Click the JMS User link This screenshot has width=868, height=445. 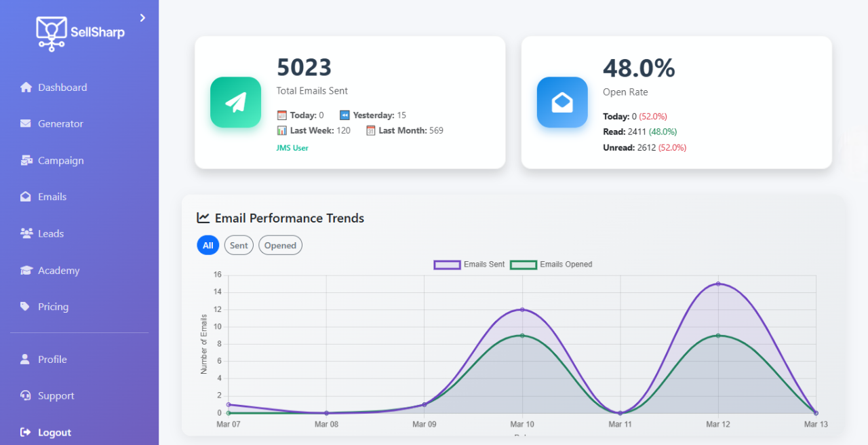pyautogui.click(x=292, y=148)
